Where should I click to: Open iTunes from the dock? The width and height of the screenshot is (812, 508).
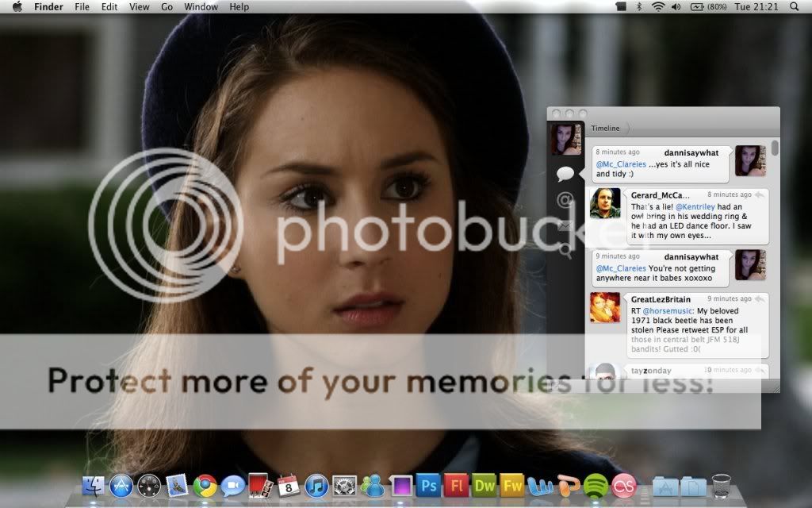[316, 484]
